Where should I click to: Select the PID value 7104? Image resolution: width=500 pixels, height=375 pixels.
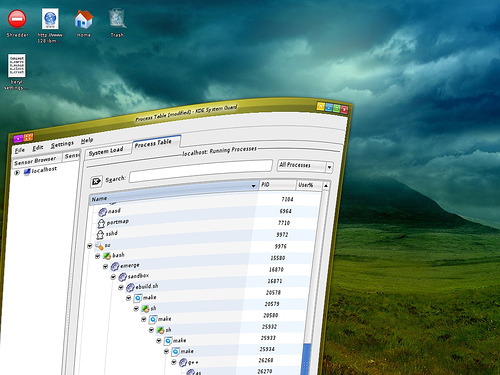(287, 199)
